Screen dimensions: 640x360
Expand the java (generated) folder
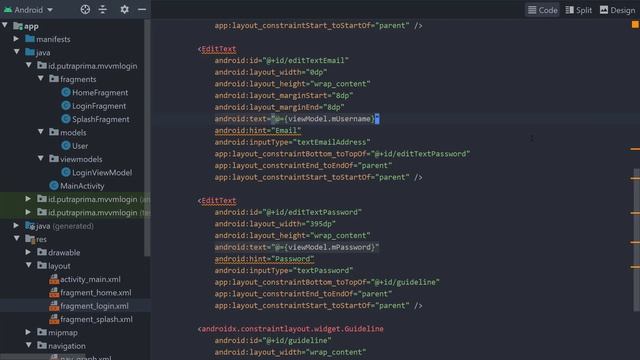click(x=16, y=225)
